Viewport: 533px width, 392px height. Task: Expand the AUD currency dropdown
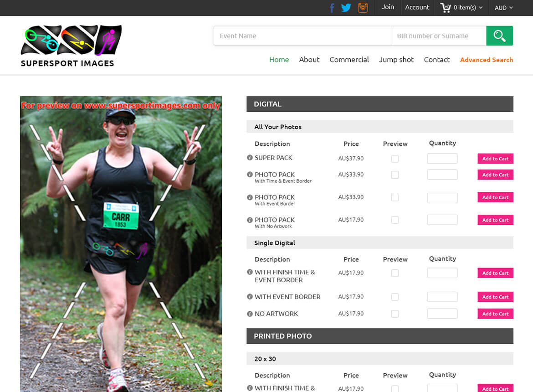[504, 8]
